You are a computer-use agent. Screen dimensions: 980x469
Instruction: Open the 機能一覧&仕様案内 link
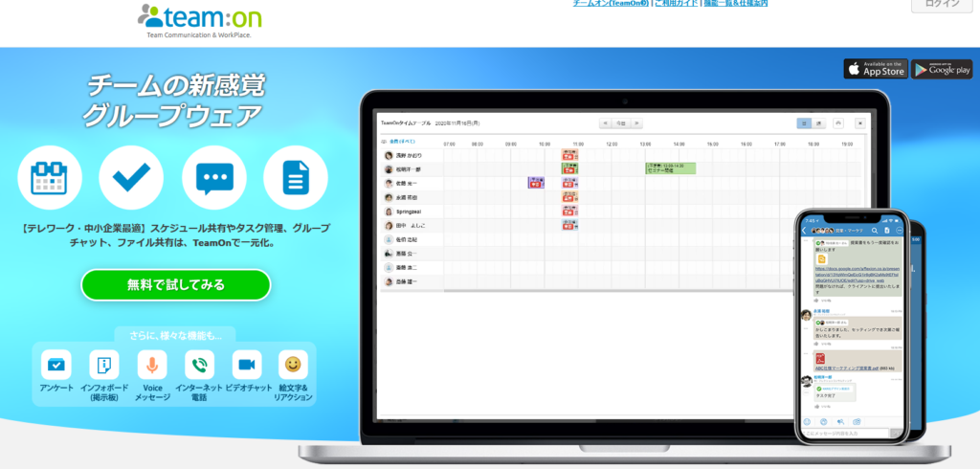[736, 3]
